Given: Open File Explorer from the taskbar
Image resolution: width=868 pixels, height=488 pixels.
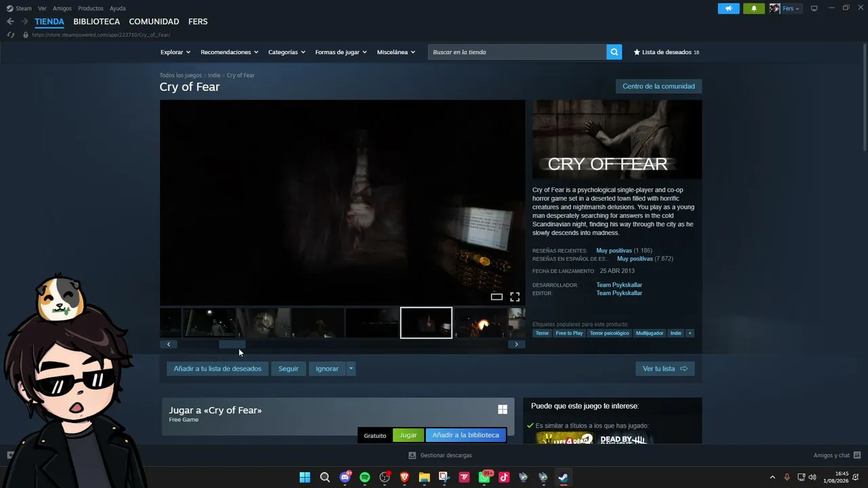Looking at the screenshot, I should pyautogui.click(x=425, y=477).
